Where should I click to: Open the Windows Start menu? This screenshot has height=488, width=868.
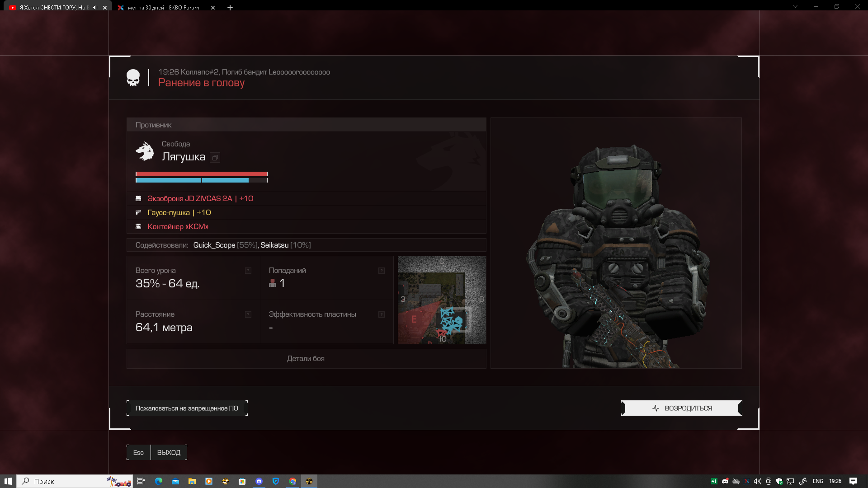click(x=8, y=481)
